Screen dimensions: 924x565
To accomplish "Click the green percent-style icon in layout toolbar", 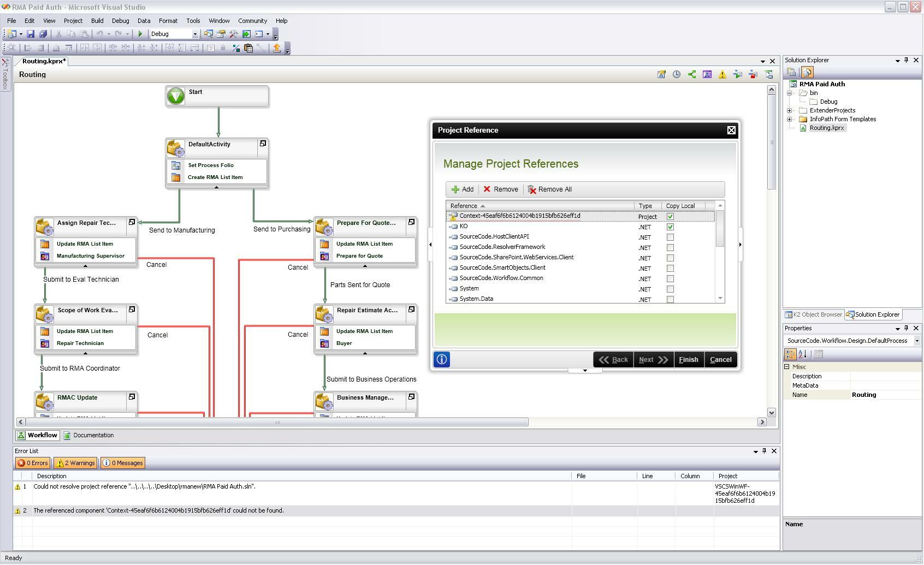I will point(236,48).
